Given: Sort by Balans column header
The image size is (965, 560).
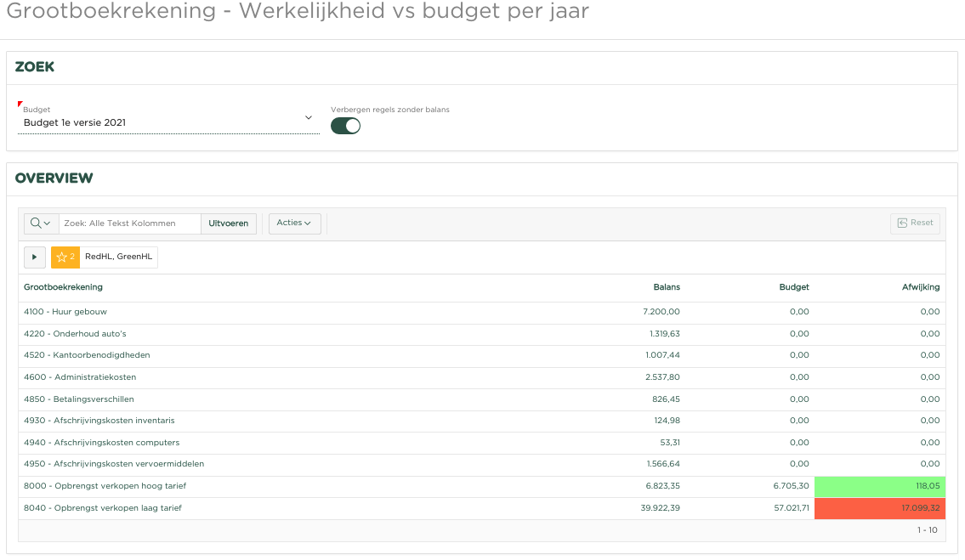Looking at the screenshot, I should tap(667, 287).
